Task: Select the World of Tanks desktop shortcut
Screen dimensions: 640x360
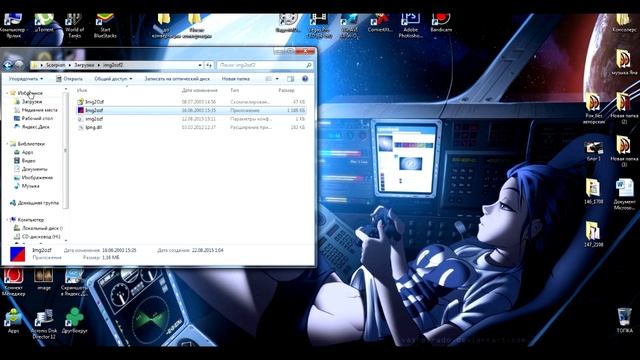Action: (74, 25)
